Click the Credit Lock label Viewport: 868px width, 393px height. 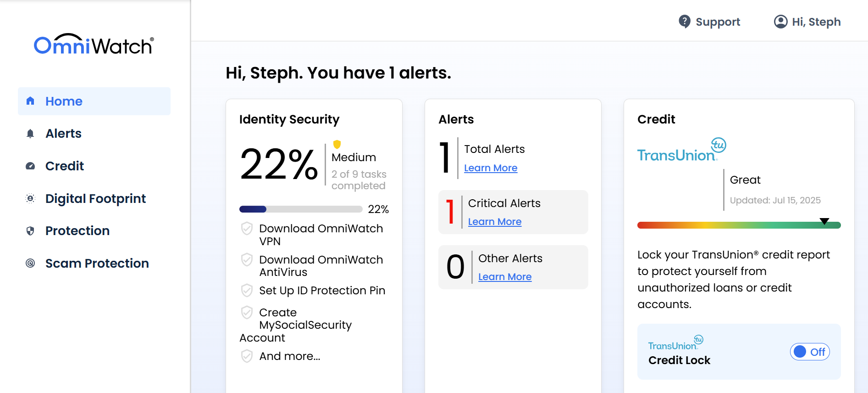[x=679, y=360]
